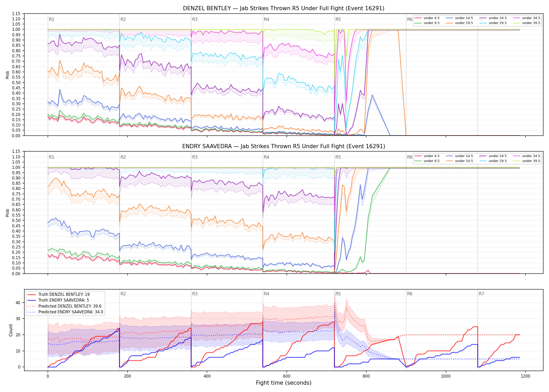Select 'under 14.5' label in Bentley chart legend
This screenshot has height=392, width=549.
[x=464, y=18]
